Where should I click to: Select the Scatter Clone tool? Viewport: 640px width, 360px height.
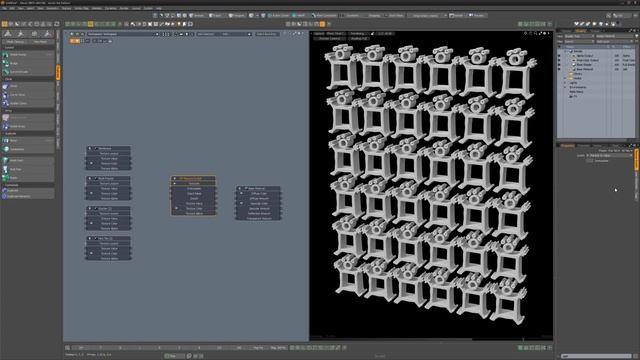point(28,103)
